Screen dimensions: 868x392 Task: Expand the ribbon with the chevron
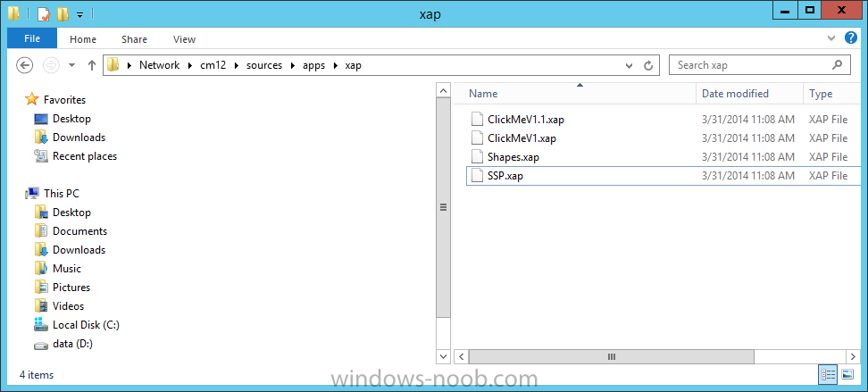pos(830,38)
